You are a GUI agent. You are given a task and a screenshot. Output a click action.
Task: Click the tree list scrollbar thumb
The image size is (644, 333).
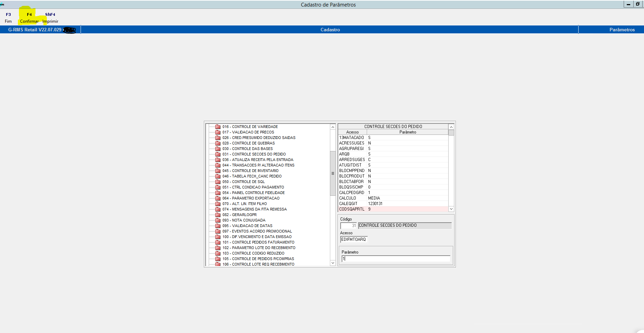tap(333, 173)
